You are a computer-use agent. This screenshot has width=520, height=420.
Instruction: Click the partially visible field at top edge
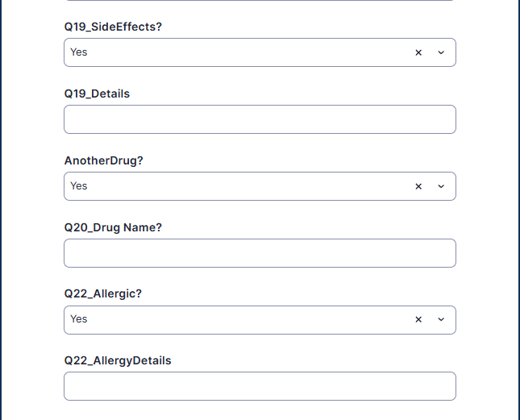pyautogui.click(x=260, y=1)
